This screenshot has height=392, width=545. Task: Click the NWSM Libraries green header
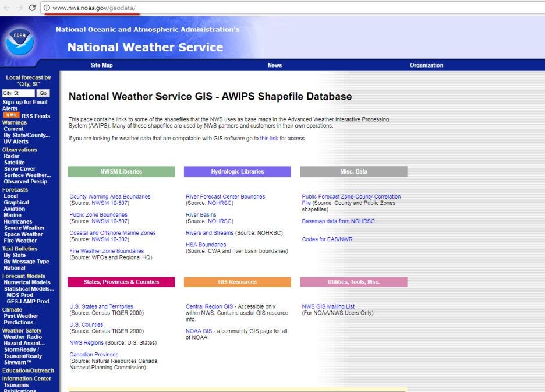121,171
